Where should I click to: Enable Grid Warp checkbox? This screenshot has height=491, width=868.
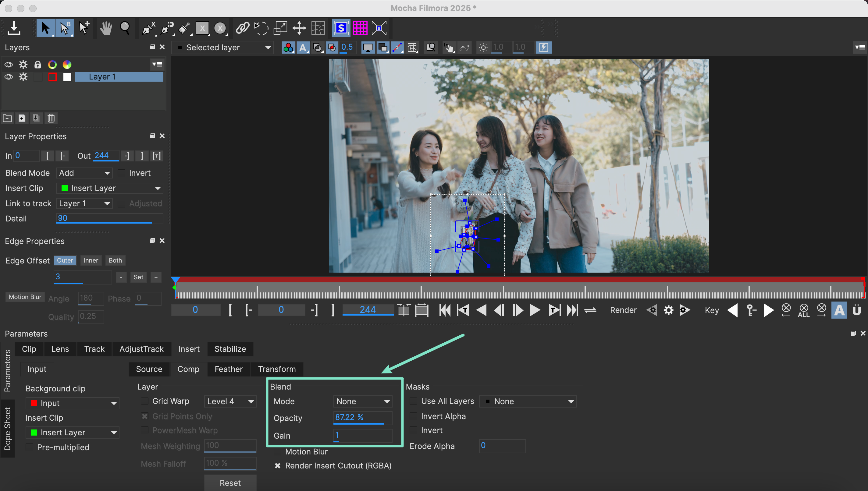[144, 401]
